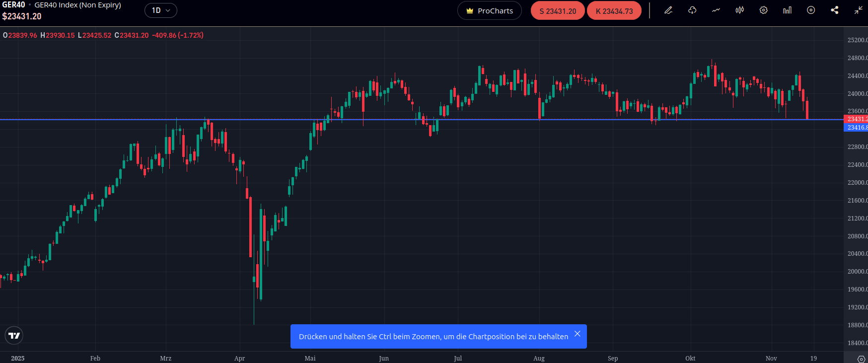The height and width of the screenshot is (363, 868).
Task: Click the GER40 symbol name
Action: 13,5
